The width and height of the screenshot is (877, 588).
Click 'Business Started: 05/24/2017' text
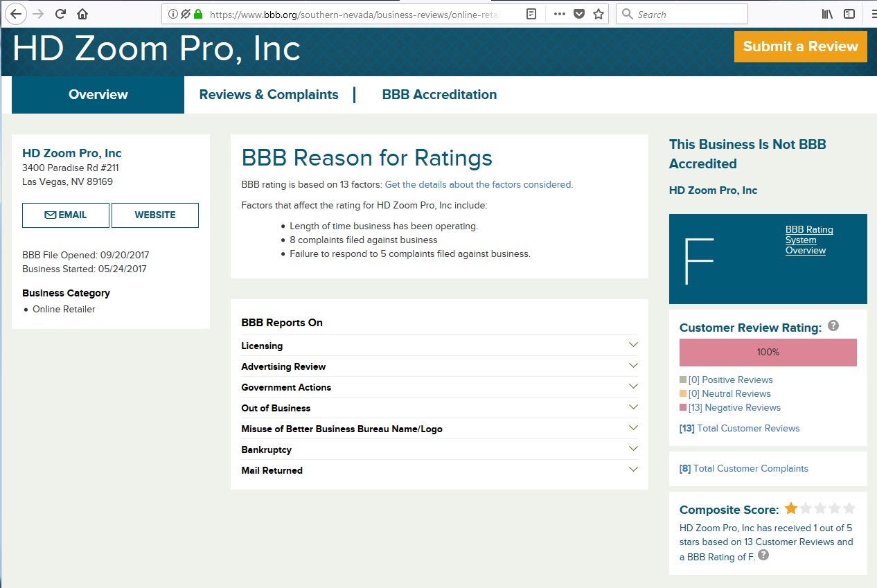click(85, 269)
